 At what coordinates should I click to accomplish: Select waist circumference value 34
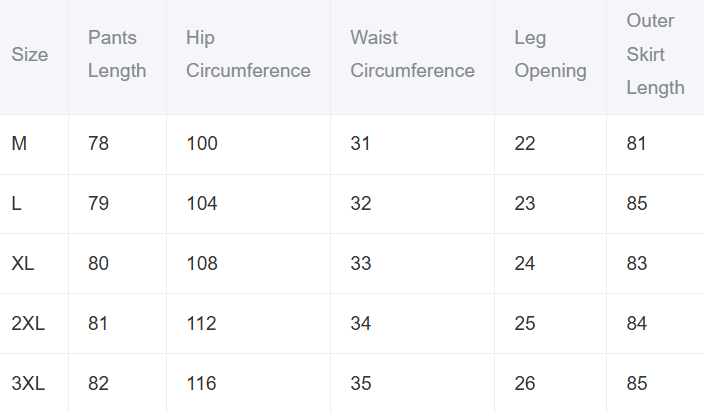pos(361,324)
